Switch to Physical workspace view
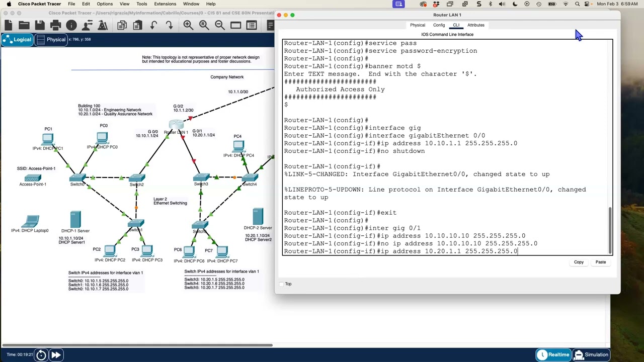Screen dimensions: 644x362 click(x=51, y=40)
